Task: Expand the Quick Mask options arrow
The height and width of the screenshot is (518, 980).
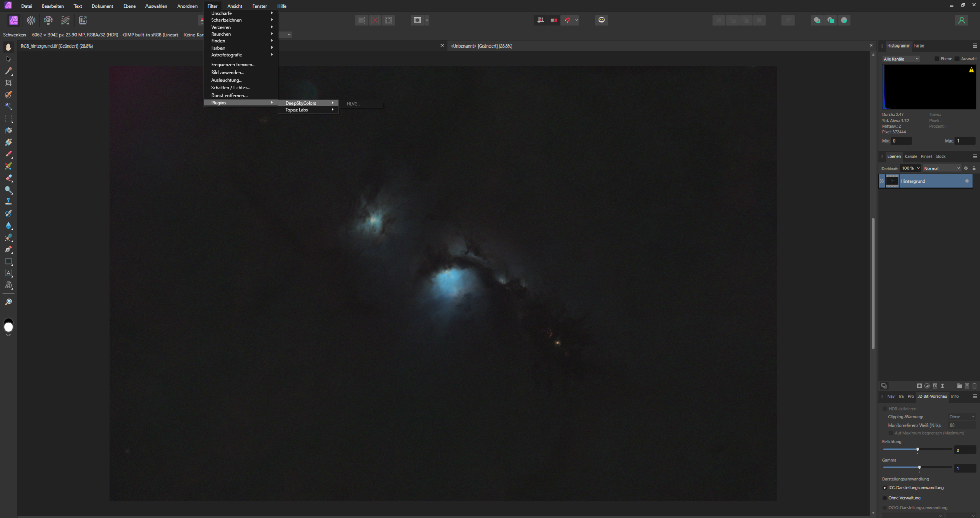Action: (427, 20)
